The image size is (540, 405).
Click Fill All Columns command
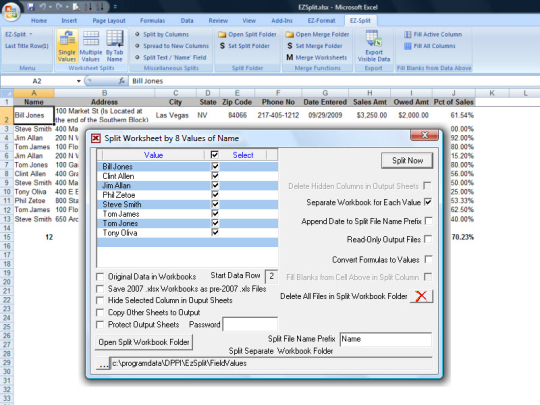[x=430, y=46]
